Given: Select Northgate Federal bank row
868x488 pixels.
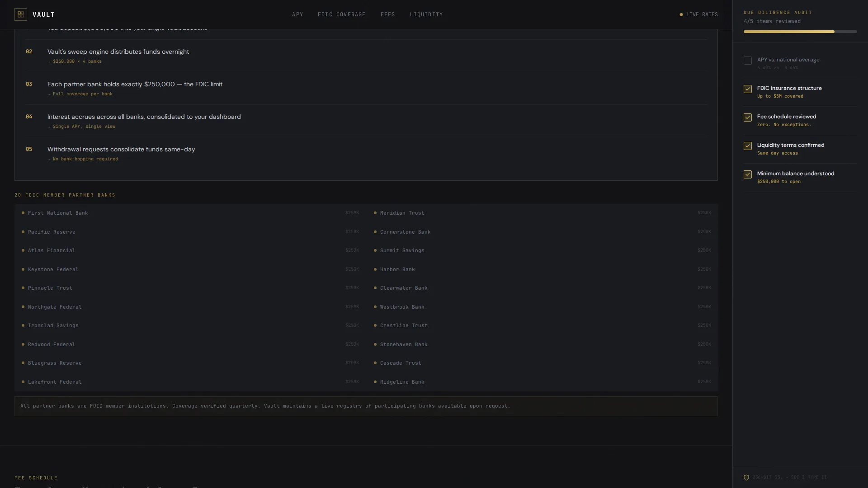Looking at the screenshot, I should [190, 307].
